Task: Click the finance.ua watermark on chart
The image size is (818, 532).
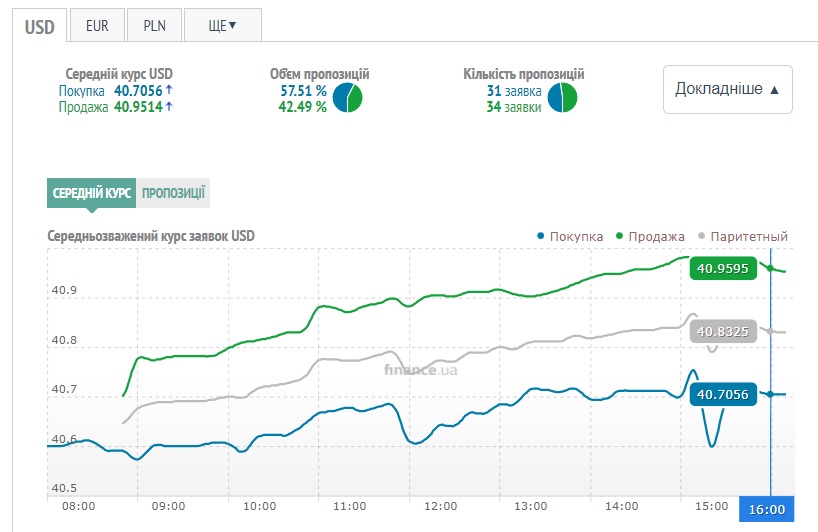Action: point(421,369)
